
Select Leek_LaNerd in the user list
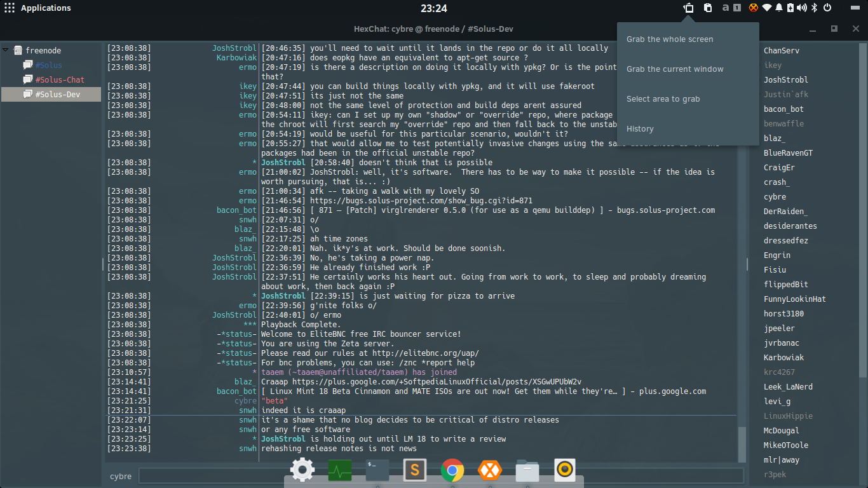click(788, 386)
